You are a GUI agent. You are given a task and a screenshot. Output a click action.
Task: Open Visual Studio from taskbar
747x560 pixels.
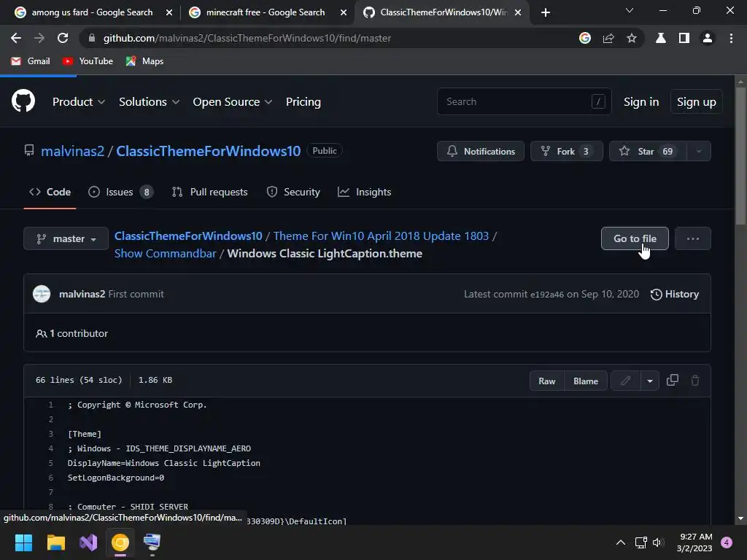pos(88,542)
